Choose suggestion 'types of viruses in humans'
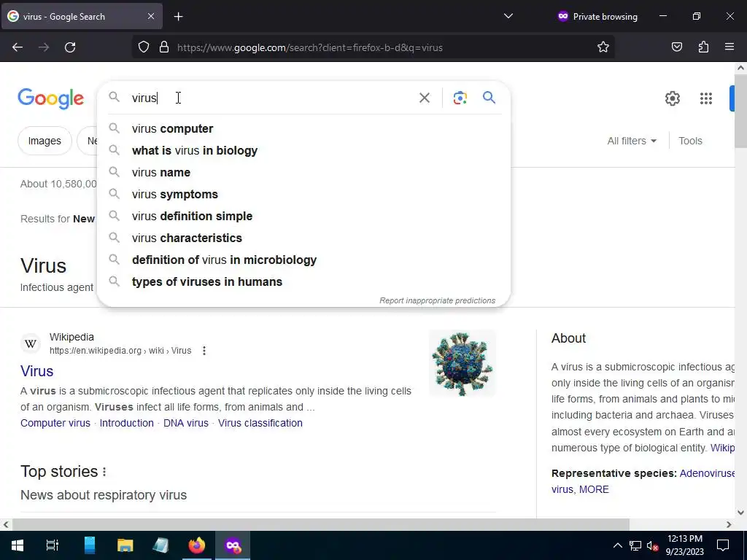 pyautogui.click(x=303, y=282)
